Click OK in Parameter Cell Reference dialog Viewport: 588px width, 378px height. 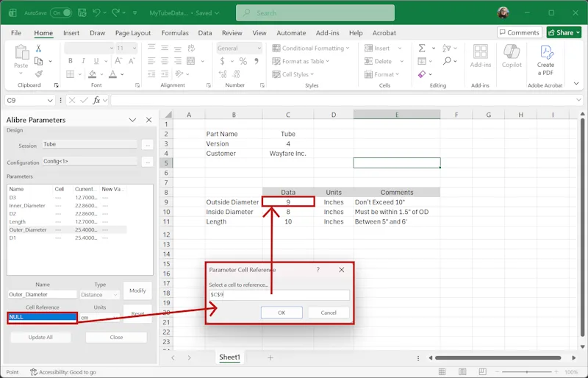pos(282,313)
